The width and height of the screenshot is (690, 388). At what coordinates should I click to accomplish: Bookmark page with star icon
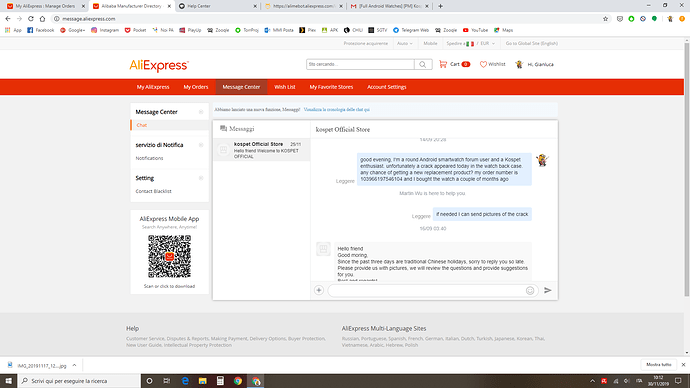[606, 19]
